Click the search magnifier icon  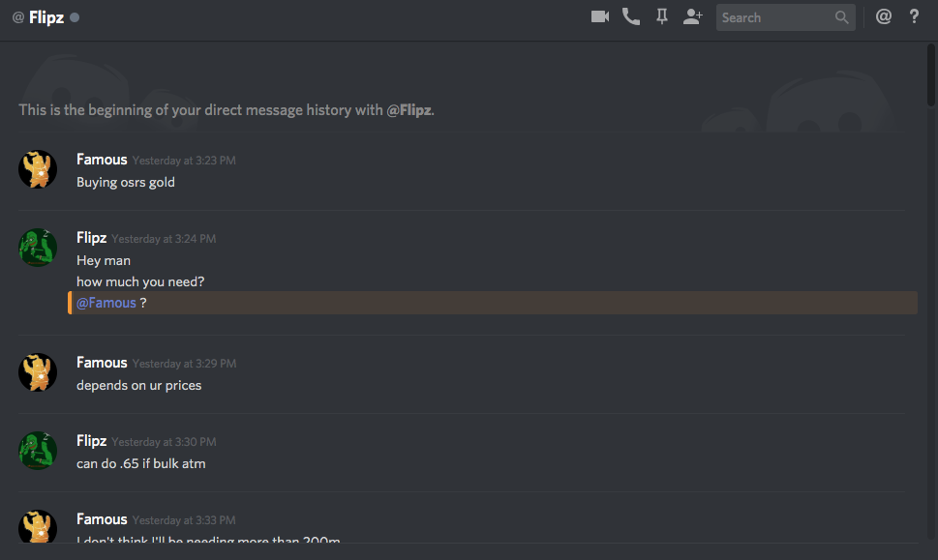tap(842, 17)
